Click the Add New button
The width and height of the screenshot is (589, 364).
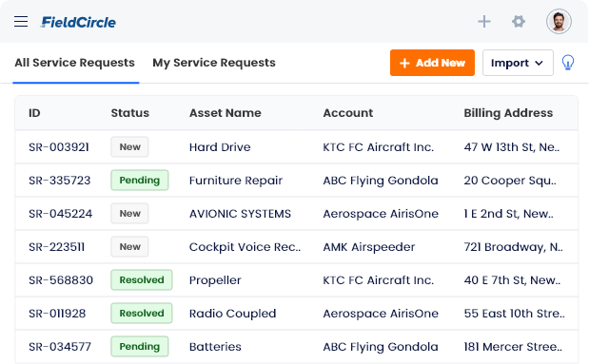click(432, 63)
